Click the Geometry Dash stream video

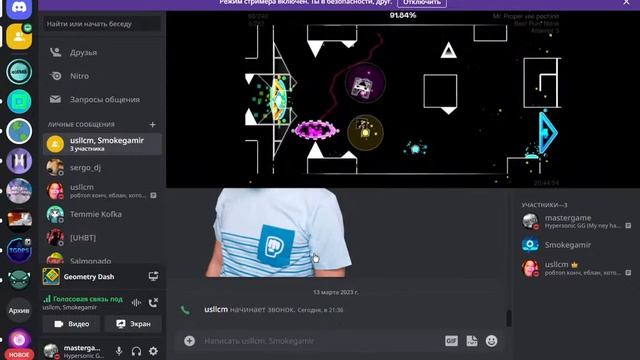[x=403, y=99]
